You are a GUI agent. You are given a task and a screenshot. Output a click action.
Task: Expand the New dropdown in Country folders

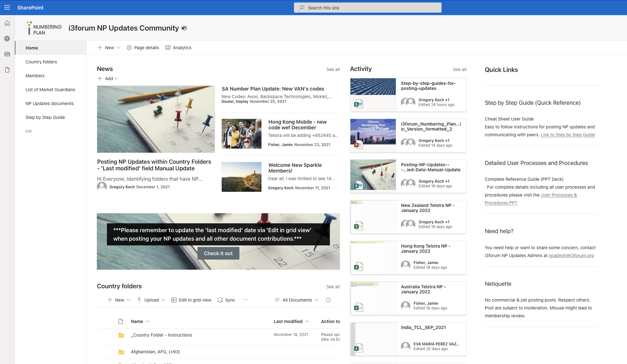pos(129,300)
